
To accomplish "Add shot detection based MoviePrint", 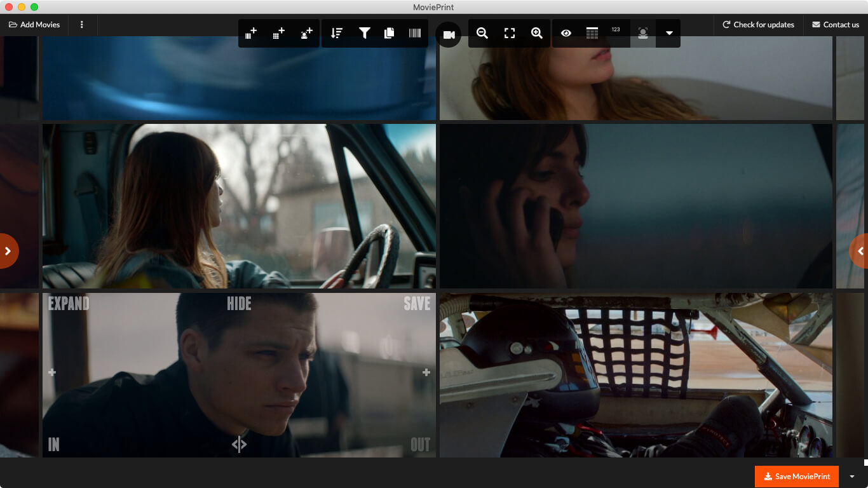I will click(251, 33).
